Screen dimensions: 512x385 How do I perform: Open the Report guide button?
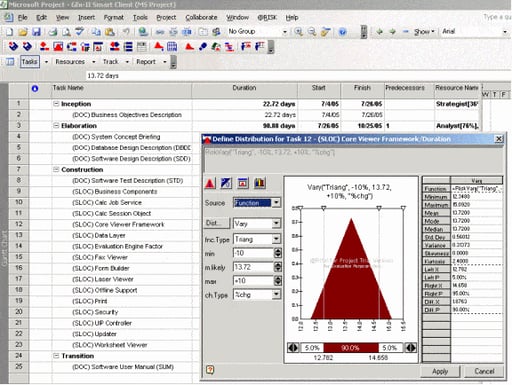(146, 62)
